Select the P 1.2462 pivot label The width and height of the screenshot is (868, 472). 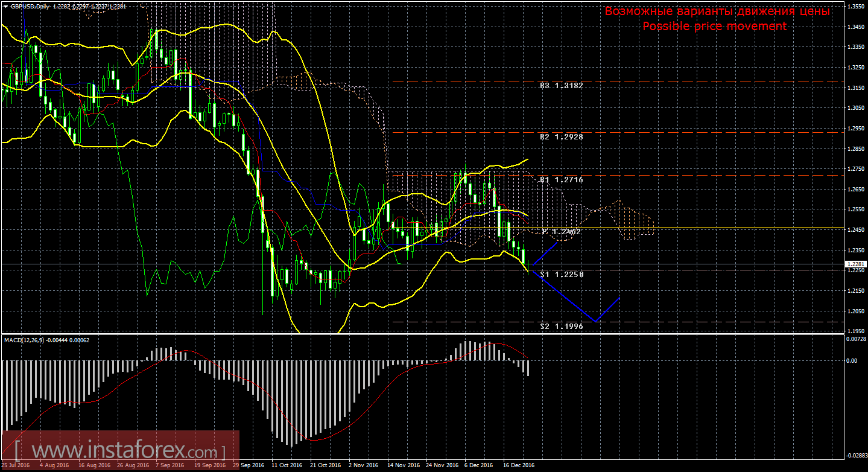(x=562, y=231)
